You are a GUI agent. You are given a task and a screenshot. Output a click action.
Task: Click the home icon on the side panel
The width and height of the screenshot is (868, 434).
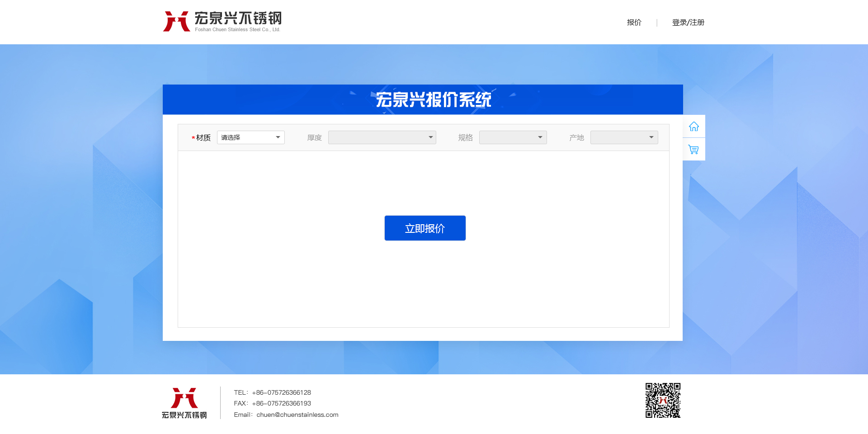[693, 127]
